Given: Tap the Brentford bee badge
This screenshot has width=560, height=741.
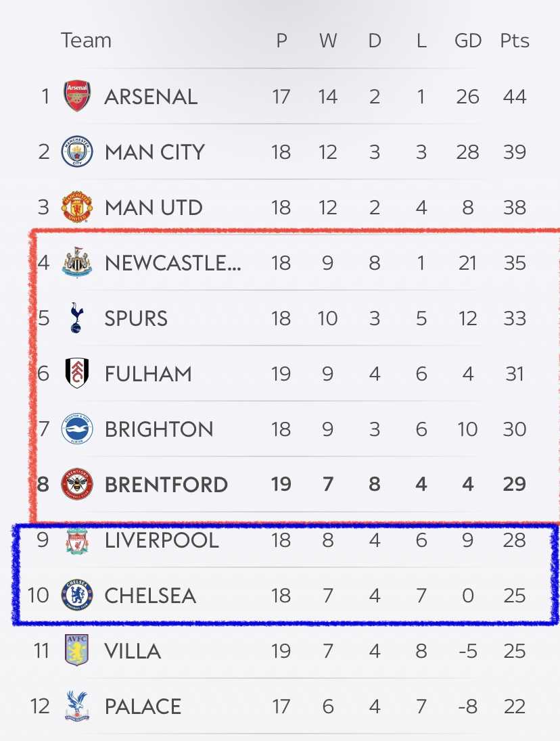Looking at the screenshot, I should tap(77, 484).
